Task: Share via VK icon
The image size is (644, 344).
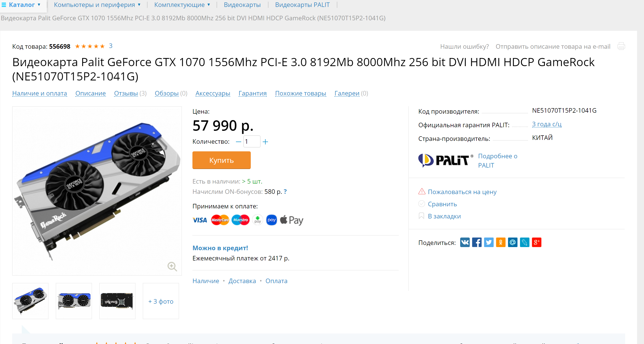Action: 465,242
